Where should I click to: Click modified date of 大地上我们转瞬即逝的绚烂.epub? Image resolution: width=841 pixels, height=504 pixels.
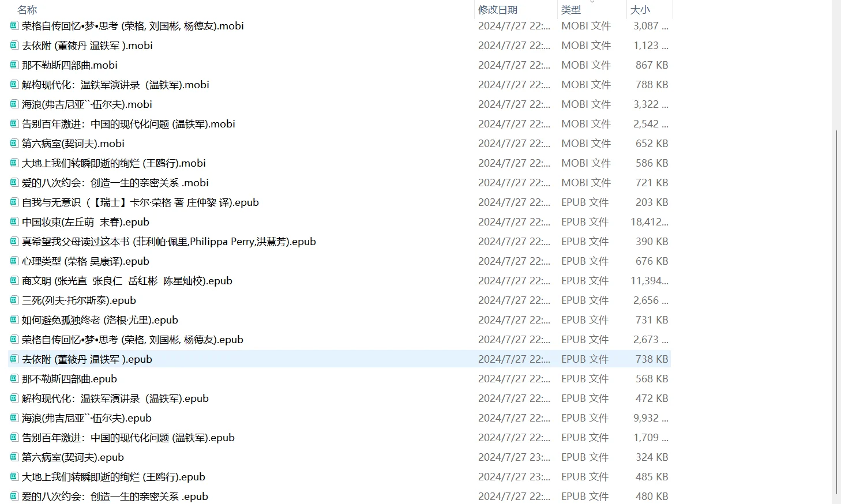514,477
